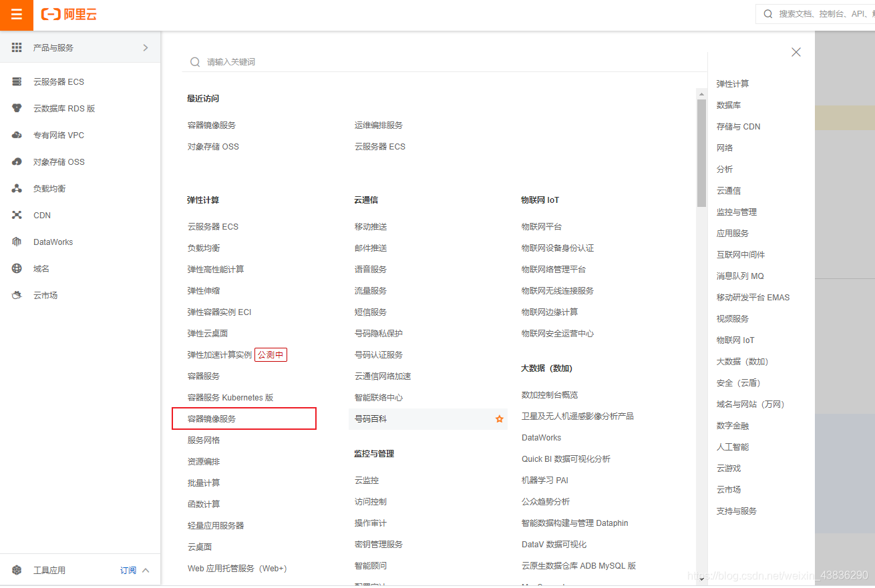The width and height of the screenshot is (875, 588).
Task: Click the 专有网络 VPC sidebar icon
Action: (x=17, y=135)
